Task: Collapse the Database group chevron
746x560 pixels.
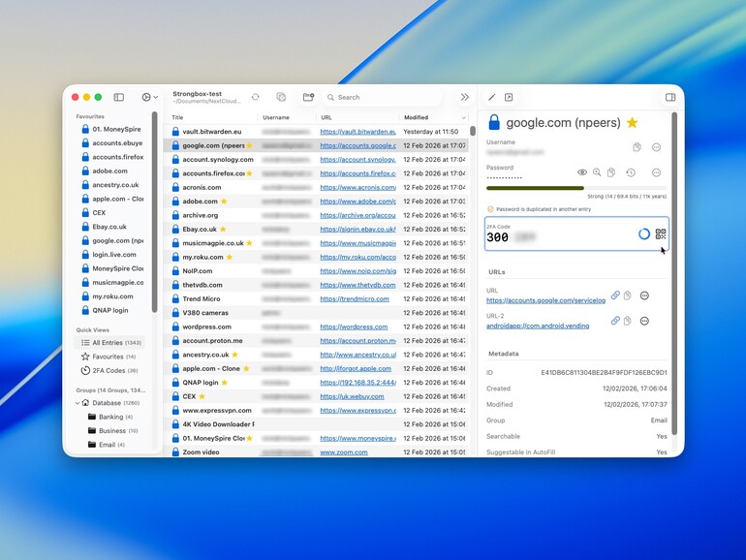Action: coord(78,403)
